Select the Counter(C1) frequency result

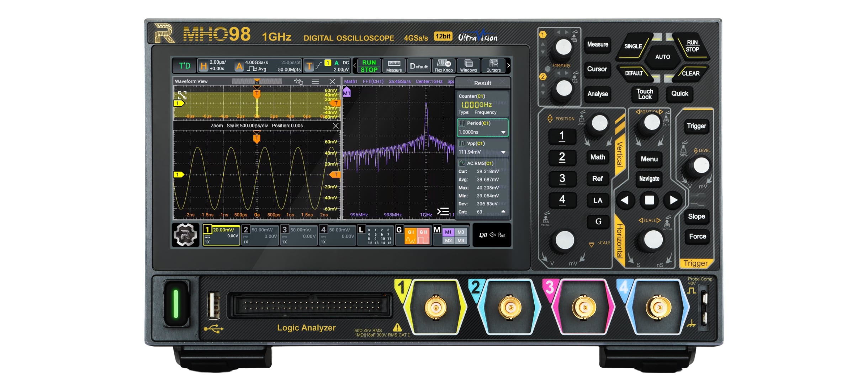[x=482, y=104]
